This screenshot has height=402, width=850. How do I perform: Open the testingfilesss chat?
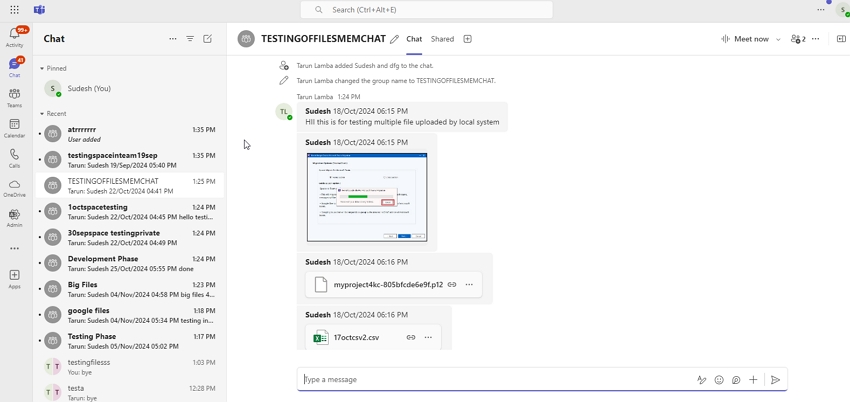130,367
